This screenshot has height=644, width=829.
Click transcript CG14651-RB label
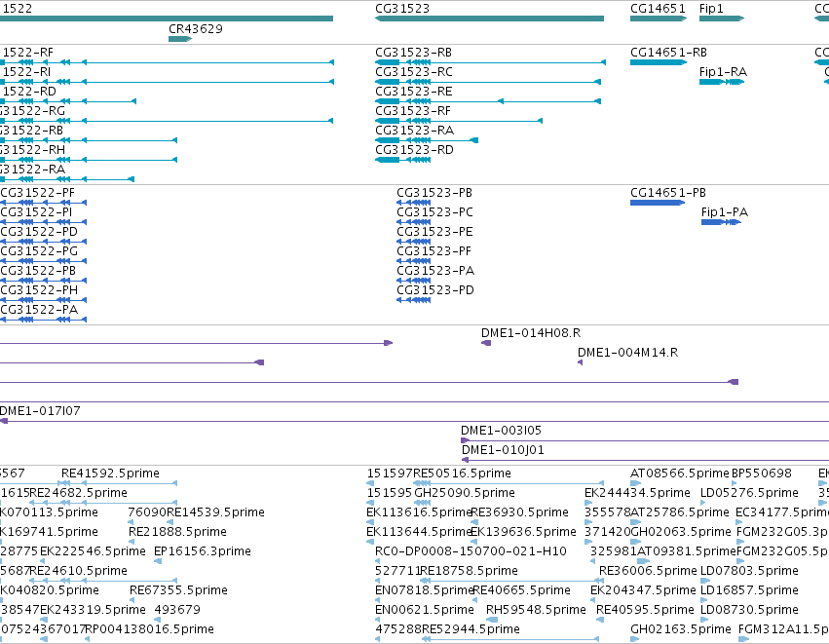click(668, 53)
